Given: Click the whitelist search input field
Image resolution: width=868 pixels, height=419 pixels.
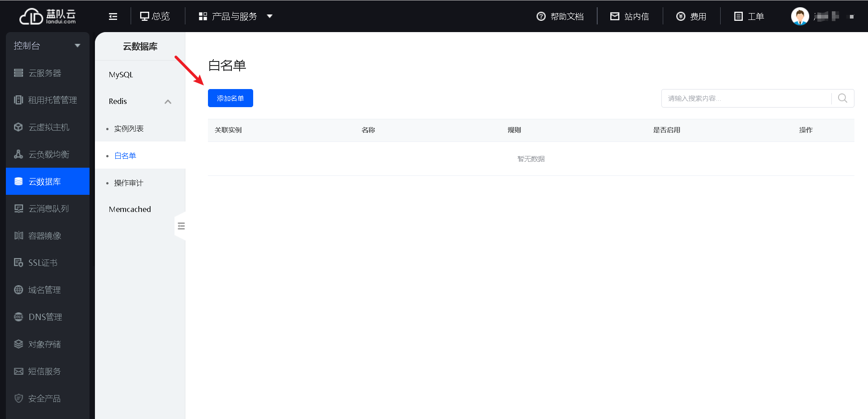Looking at the screenshot, I should click(x=746, y=98).
